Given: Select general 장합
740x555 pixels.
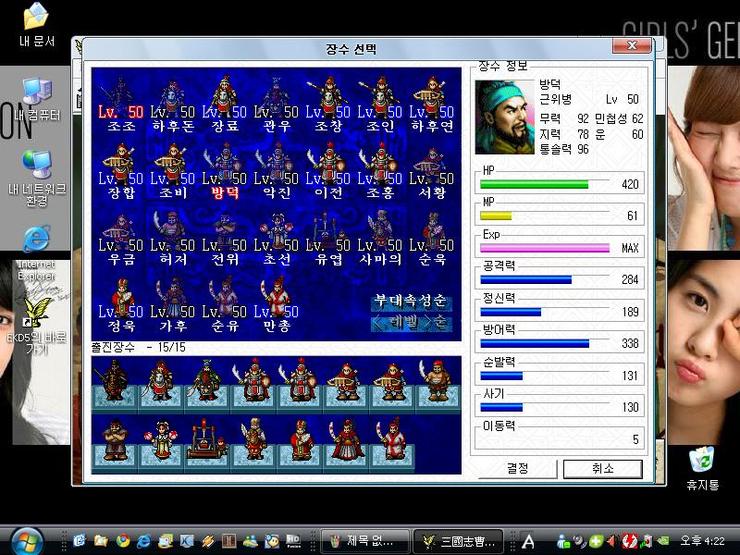Looking at the screenshot, I should pos(121,171).
